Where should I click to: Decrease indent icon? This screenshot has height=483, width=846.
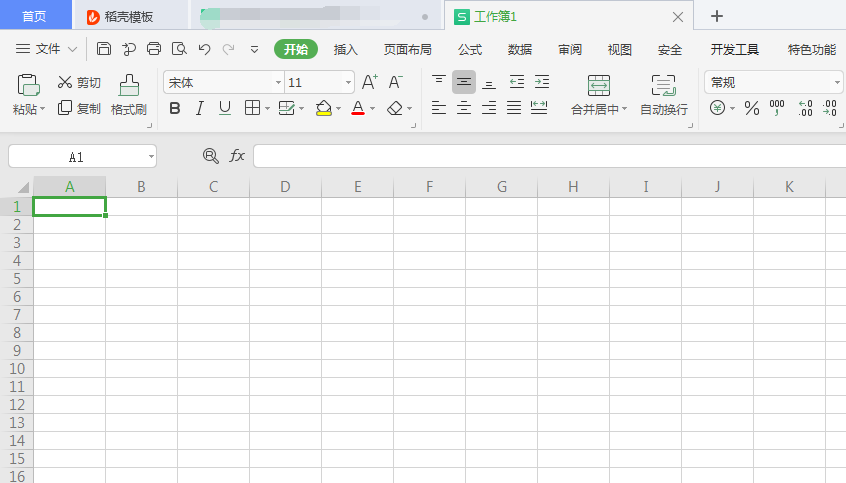(x=516, y=82)
